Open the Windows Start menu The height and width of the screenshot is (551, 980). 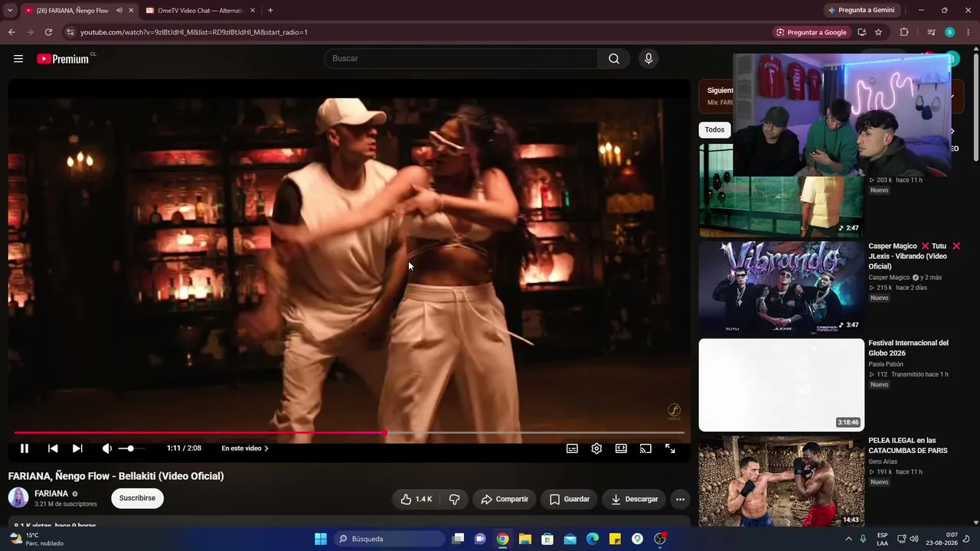tap(321, 539)
